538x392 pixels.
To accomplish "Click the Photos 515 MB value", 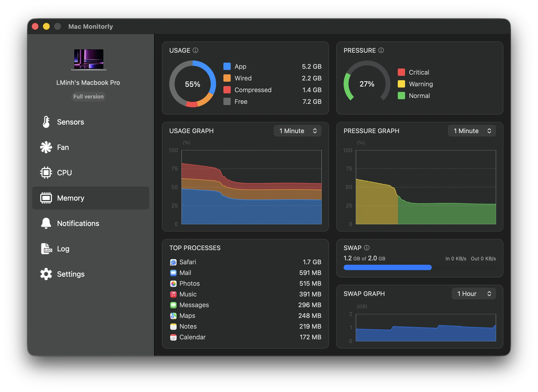I will coord(310,284).
